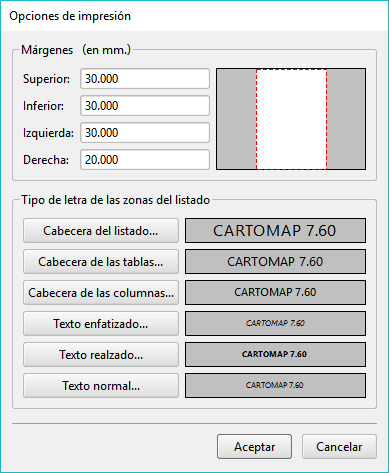
Task: Click the Inferior: label
Action: (43, 106)
